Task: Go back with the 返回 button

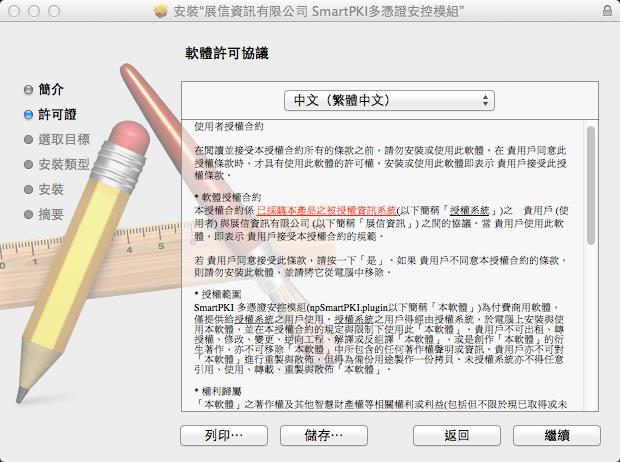Action: [457, 435]
